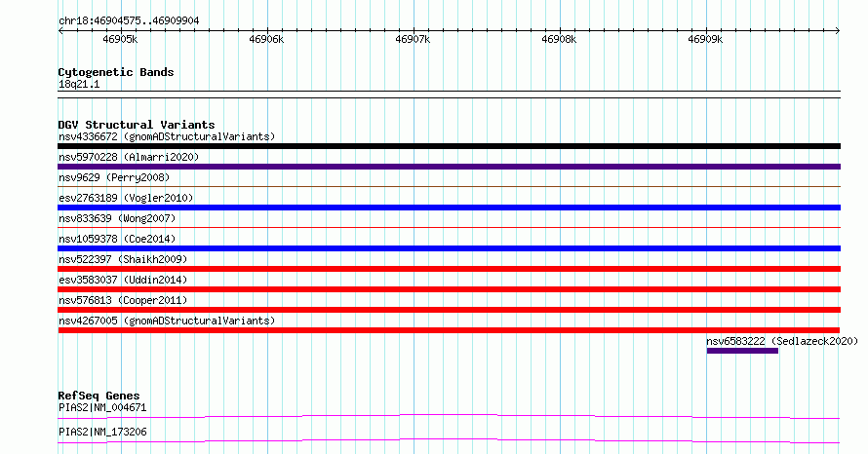Click the right arrow of the ruler

[x=838, y=31]
